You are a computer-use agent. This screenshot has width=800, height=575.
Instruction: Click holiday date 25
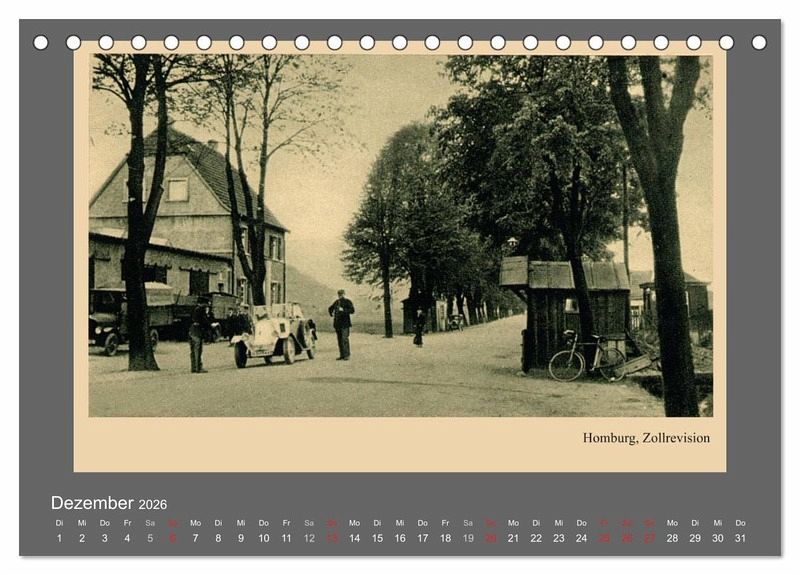point(604,538)
